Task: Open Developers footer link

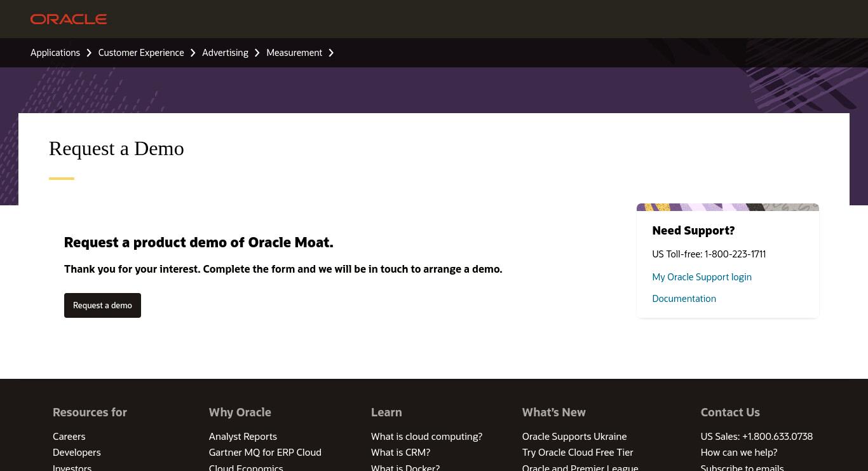Action: (76, 453)
